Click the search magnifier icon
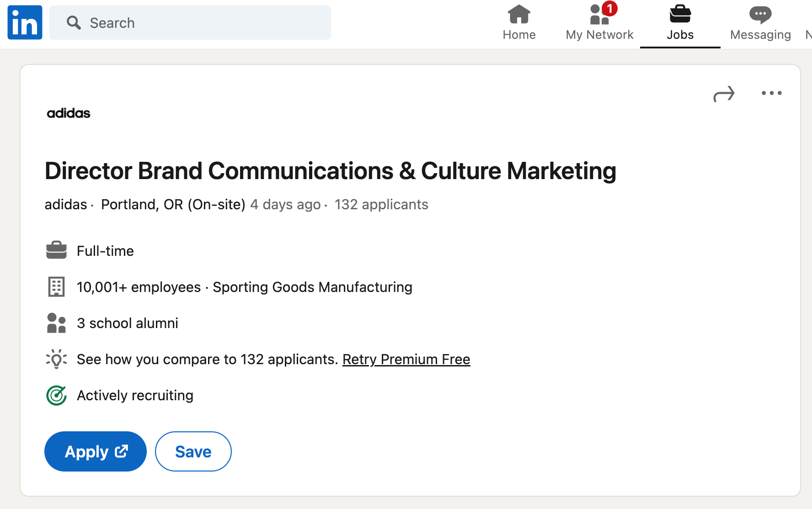 (74, 23)
